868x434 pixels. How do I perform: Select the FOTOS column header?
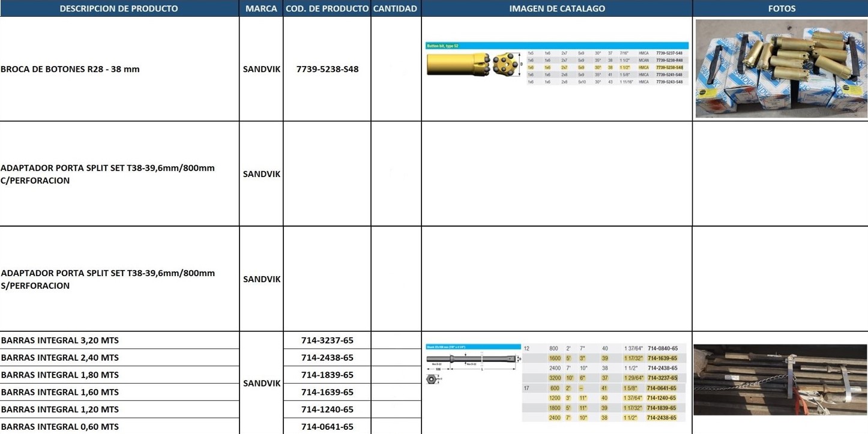(x=781, y=8)
